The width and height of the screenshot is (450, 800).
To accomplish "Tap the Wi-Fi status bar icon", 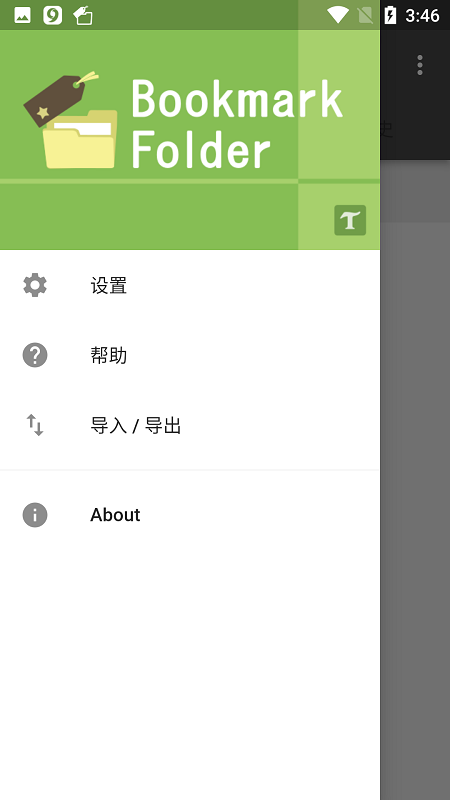I will pos(337,15).
